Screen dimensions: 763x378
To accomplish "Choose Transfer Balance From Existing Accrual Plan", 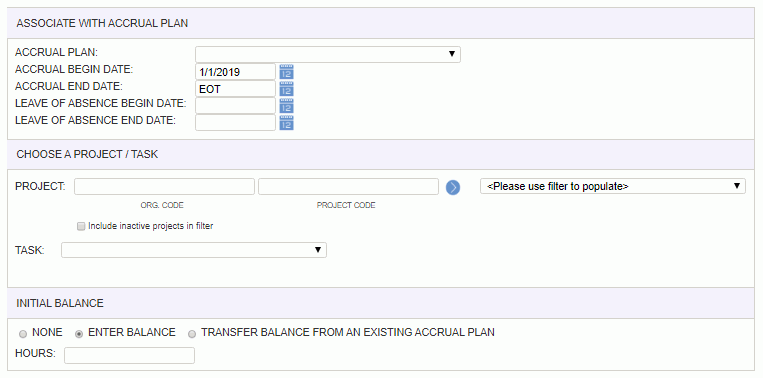I will 192,334.
